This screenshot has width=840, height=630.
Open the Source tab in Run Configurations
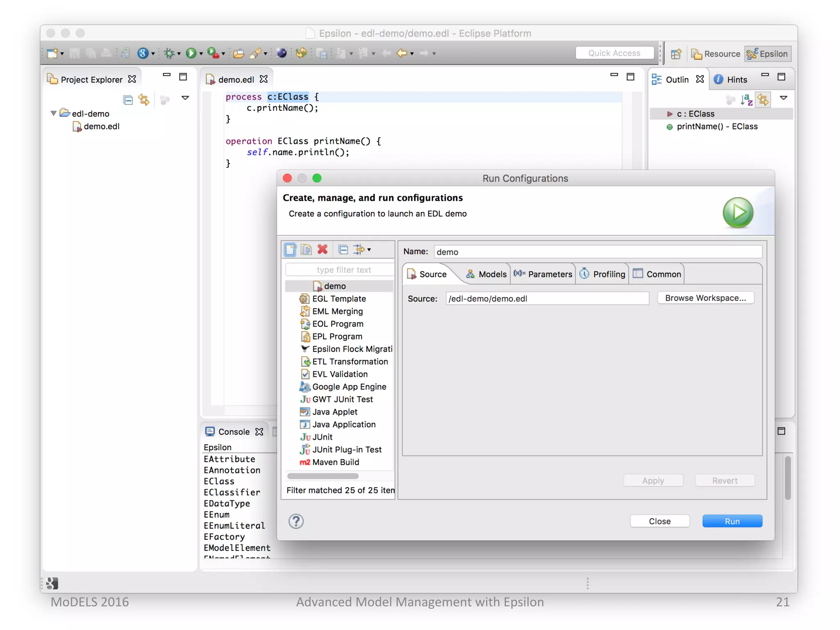[x=427, y=274]
